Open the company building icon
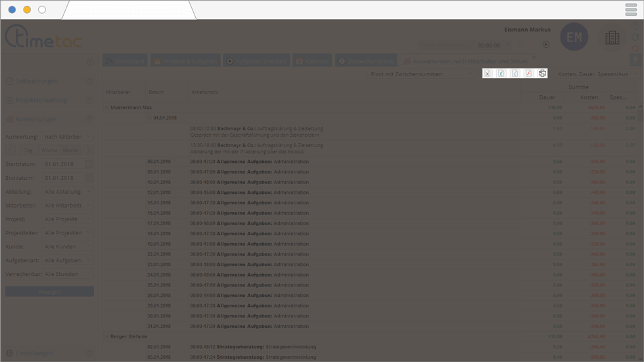 (612, 38)
